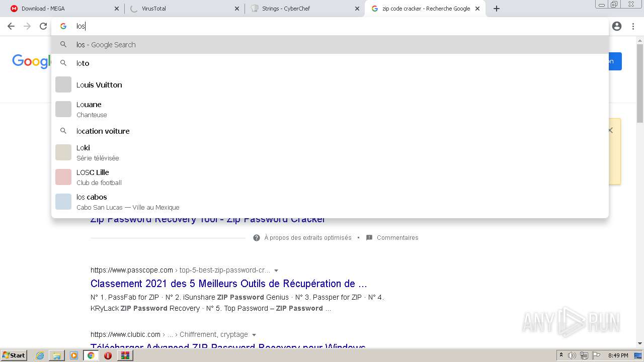Open the Windows Start menu

[14, 355]
